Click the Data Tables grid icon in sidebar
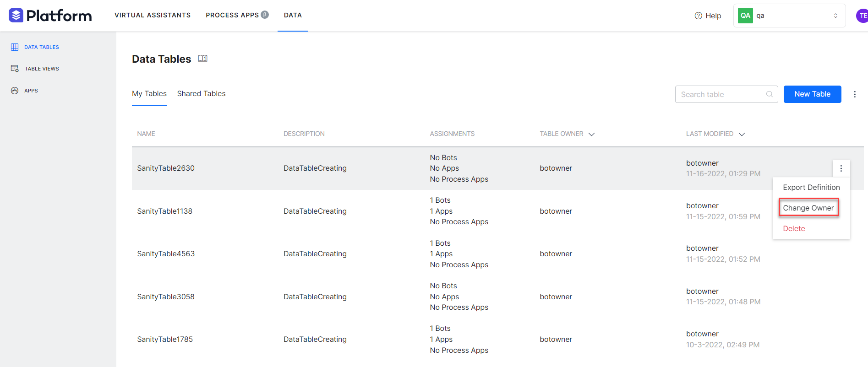Viewport: 868px width, 367px height. click(x=15, y=47)
